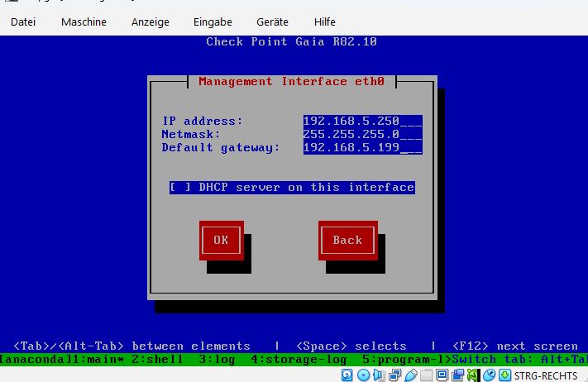Click the hard disk activity icon
The height and width of the screenshot is (382, 588).
(x=347, y=375)
